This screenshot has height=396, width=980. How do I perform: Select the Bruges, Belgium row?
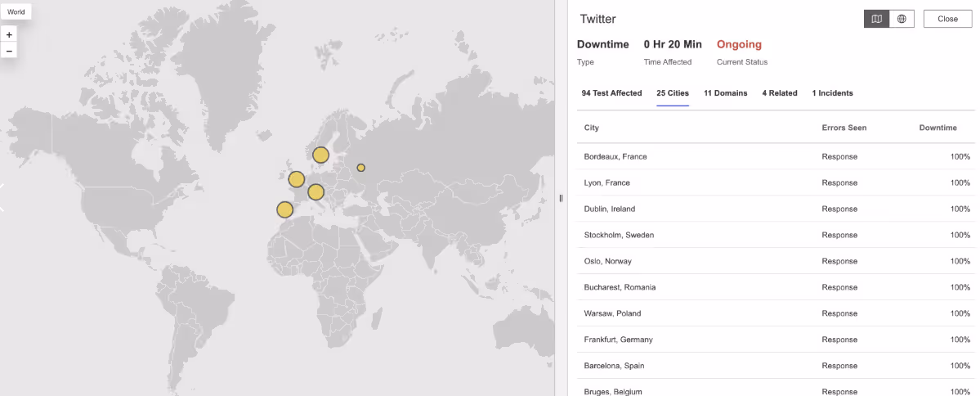click(x=776, y=388)
